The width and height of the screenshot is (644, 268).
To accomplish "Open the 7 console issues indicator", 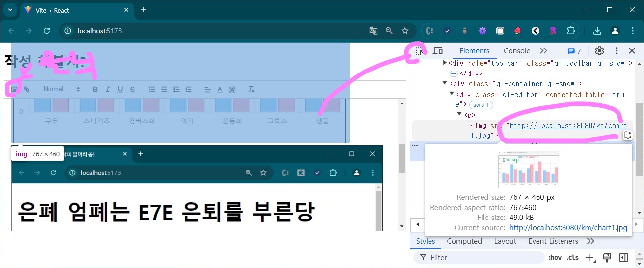I will point(574,51).
